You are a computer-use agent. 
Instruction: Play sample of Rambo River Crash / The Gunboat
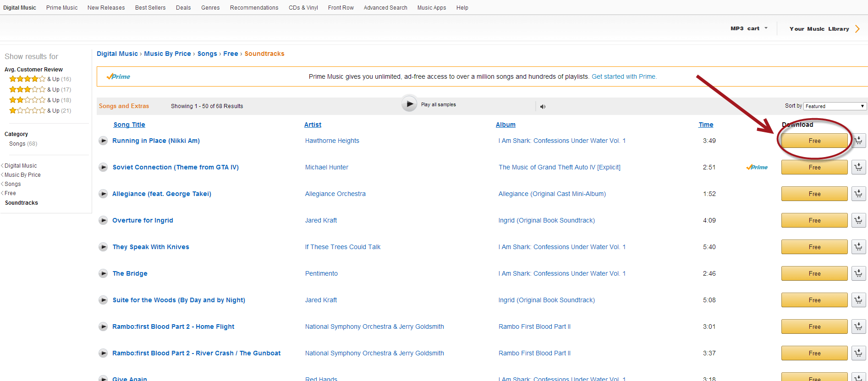tap(103, 353)
